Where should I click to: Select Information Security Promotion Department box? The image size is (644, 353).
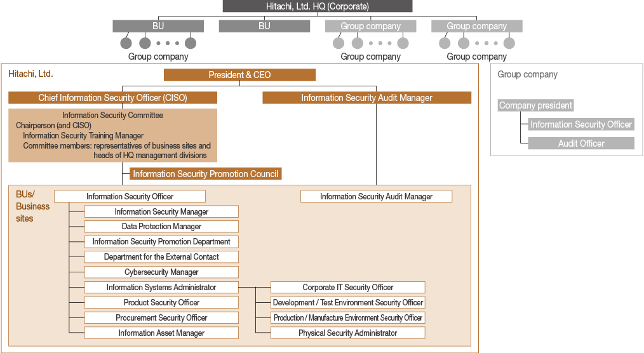[x=161, y=242]
